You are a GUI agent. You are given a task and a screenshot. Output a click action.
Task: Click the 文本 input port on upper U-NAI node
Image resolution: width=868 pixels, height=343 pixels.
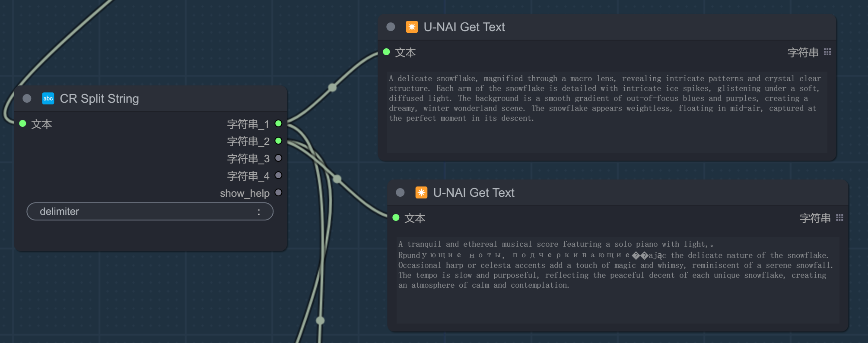(387, 52)
